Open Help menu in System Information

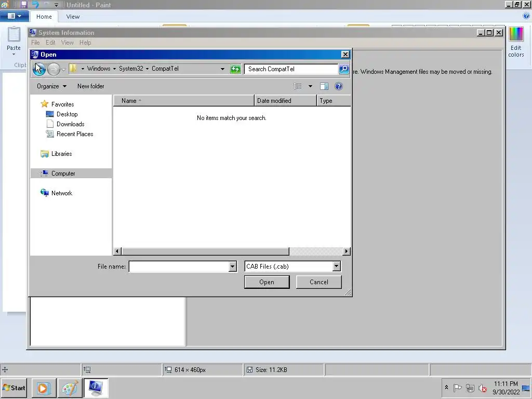(x=85, y=43)
